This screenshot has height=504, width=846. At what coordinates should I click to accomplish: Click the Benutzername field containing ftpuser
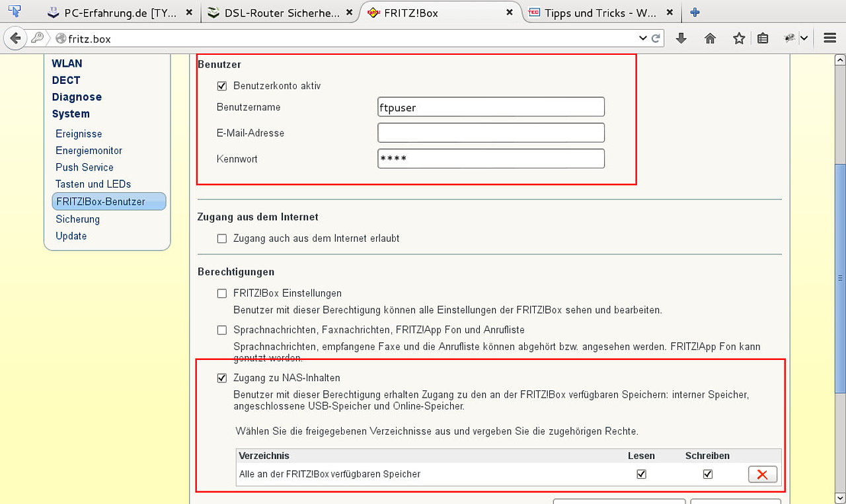point(491,107)
